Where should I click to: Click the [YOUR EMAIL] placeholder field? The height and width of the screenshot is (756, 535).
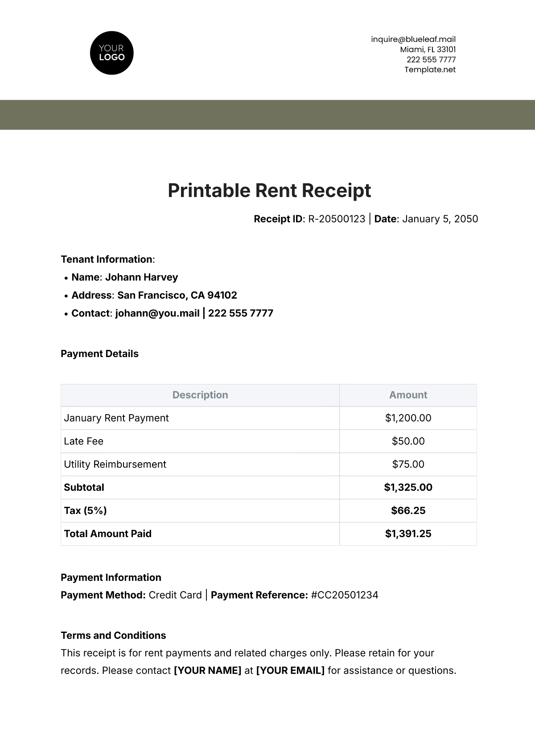[290, 670]
